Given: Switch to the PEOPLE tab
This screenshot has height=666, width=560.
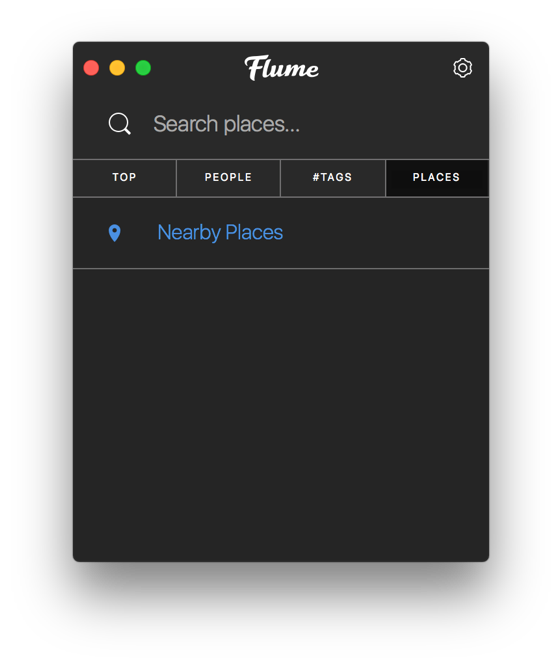Looking at the screenshot, I should click(228, 178).
